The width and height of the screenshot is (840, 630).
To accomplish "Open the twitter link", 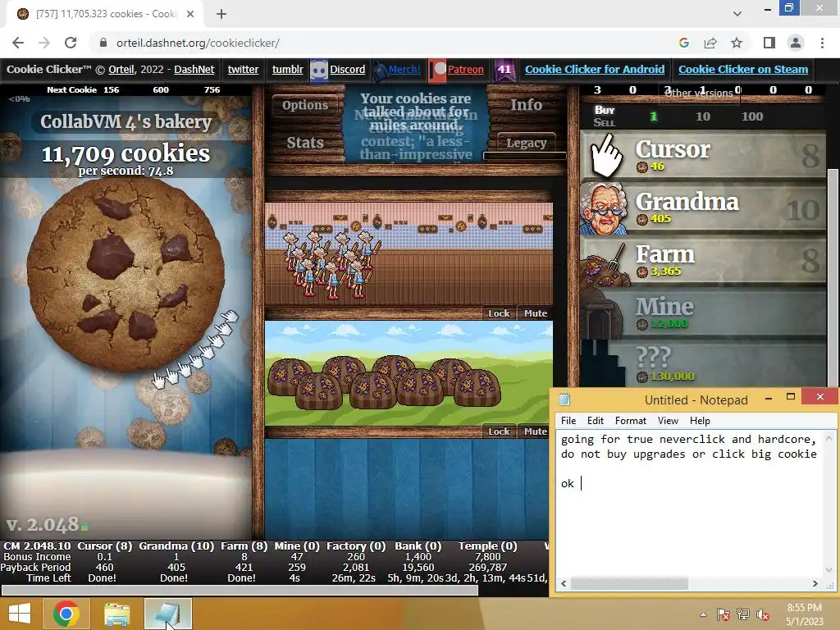I will 243,70.
